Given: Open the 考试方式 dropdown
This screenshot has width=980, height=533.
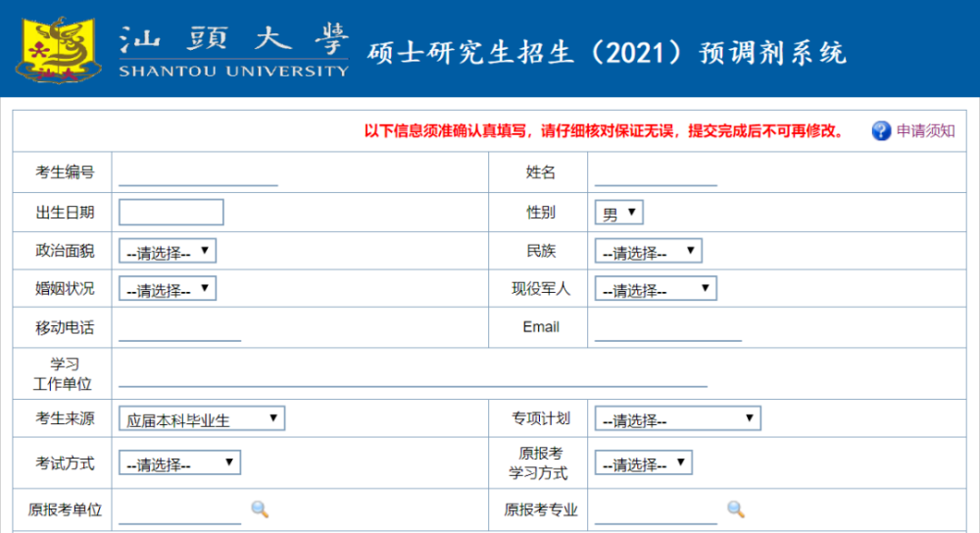Looking at the screenshot, I should [180, 463].
